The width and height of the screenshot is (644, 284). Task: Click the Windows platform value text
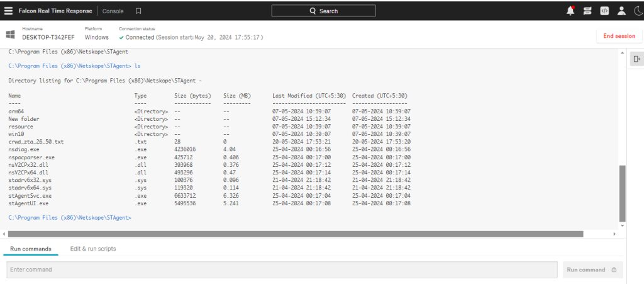(x=96, y=37)
